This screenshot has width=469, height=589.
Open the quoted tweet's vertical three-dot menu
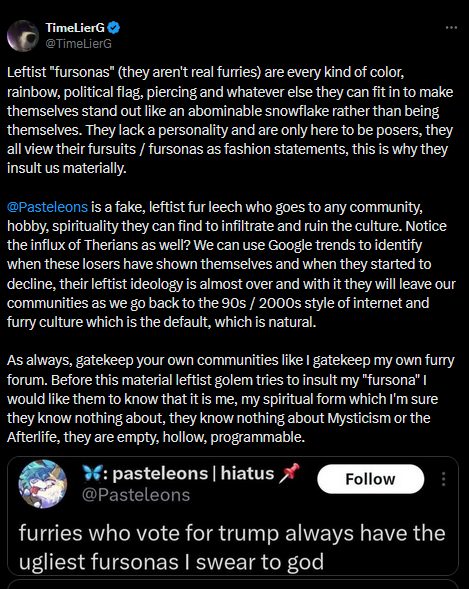443,479
